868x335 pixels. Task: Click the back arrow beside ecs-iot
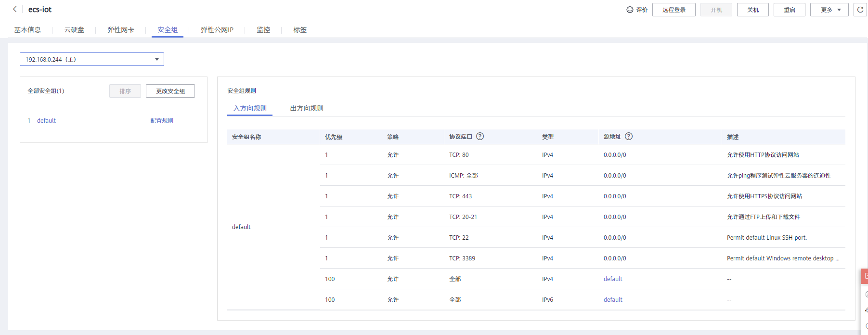(x=15, y=9)
